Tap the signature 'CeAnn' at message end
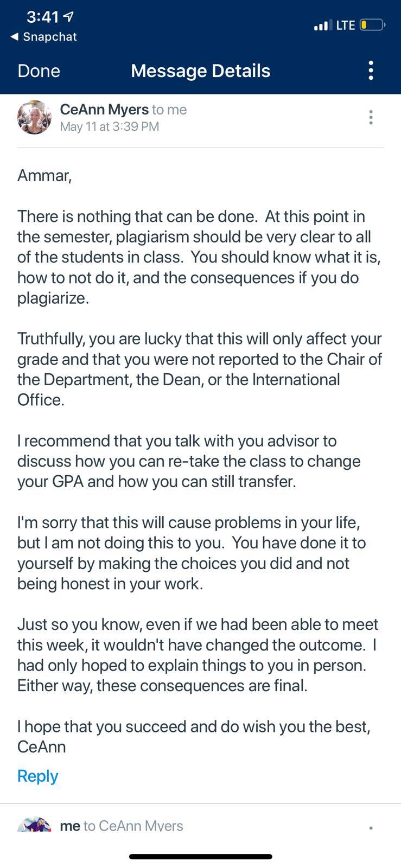Viewport: 401px width, 868px height. tap(42, 747)
